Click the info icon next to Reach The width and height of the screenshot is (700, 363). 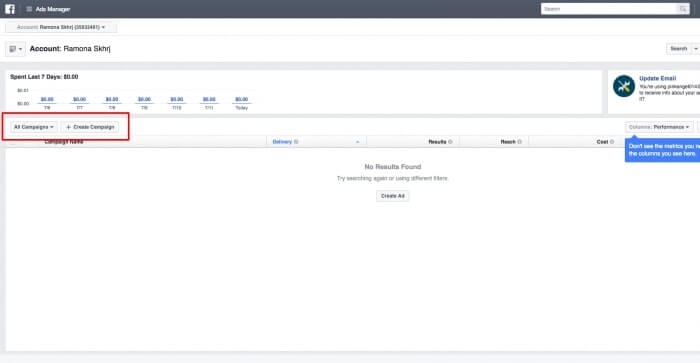[x=520, y=142]
